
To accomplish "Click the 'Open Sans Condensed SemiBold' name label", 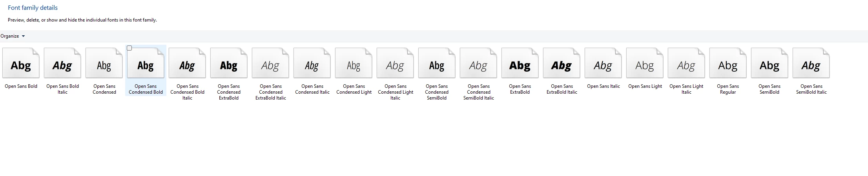I will (x=437, y=92).
